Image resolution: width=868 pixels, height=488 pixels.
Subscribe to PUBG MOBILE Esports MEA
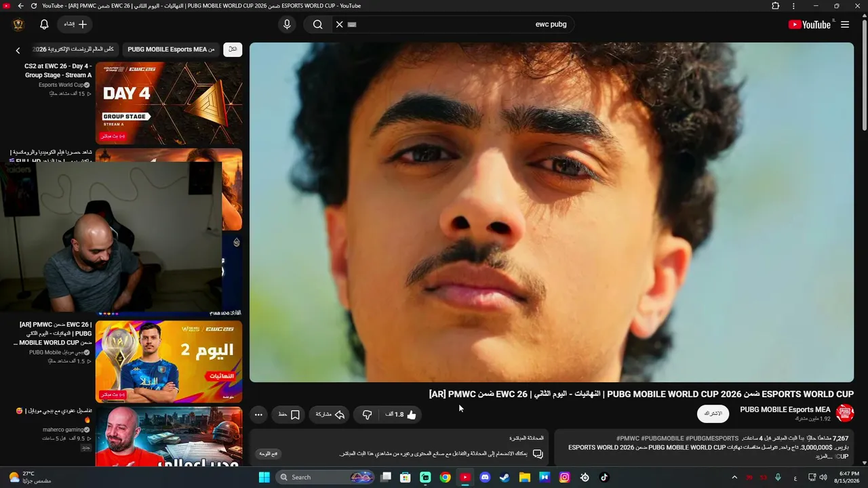(713, 413)
